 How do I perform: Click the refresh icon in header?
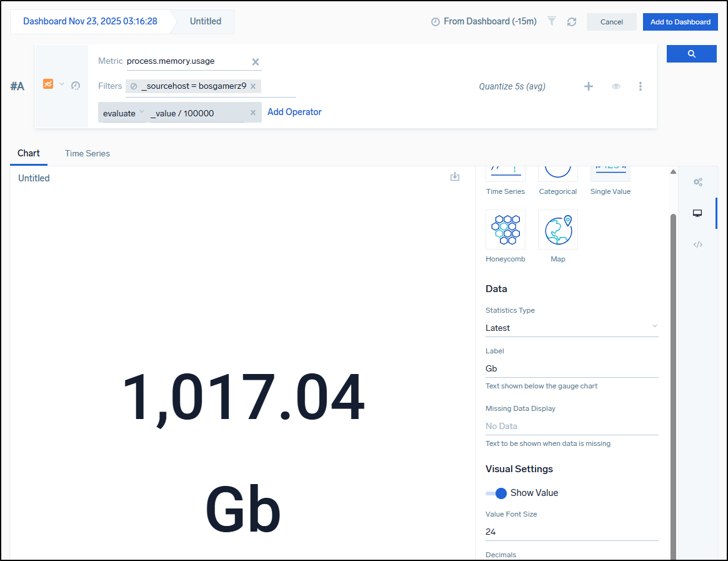[x=571, y=22]
